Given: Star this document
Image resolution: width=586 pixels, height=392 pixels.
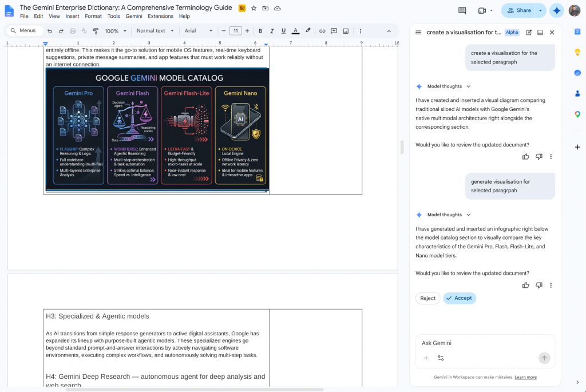Looking at the screenshot, I should click(254, 8).
